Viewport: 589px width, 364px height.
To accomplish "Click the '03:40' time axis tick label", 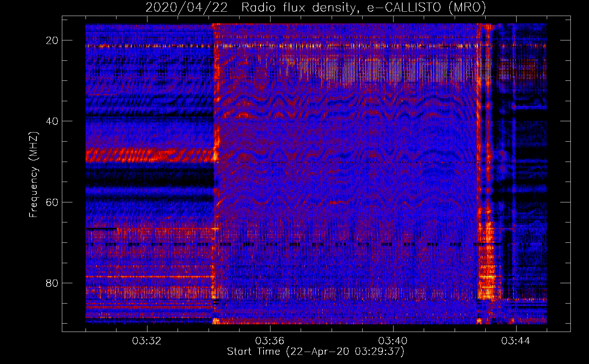I will pyautogui.click(x=393, y=341).
